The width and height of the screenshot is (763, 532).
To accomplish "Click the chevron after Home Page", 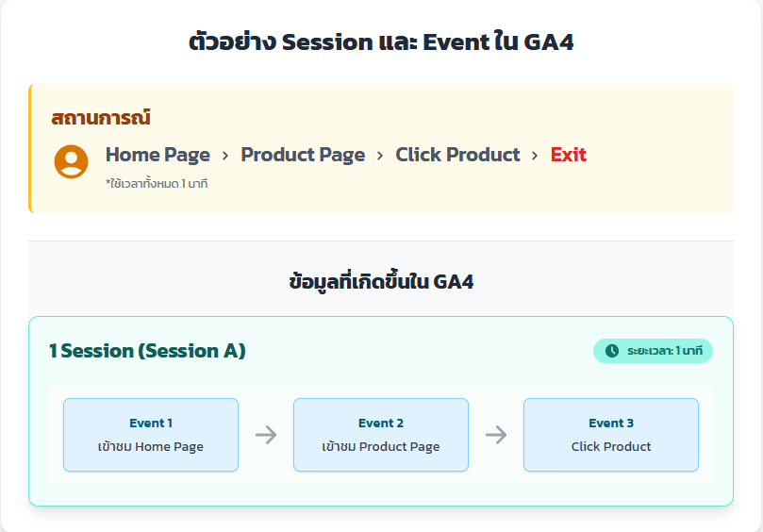I will click(225, 156).
